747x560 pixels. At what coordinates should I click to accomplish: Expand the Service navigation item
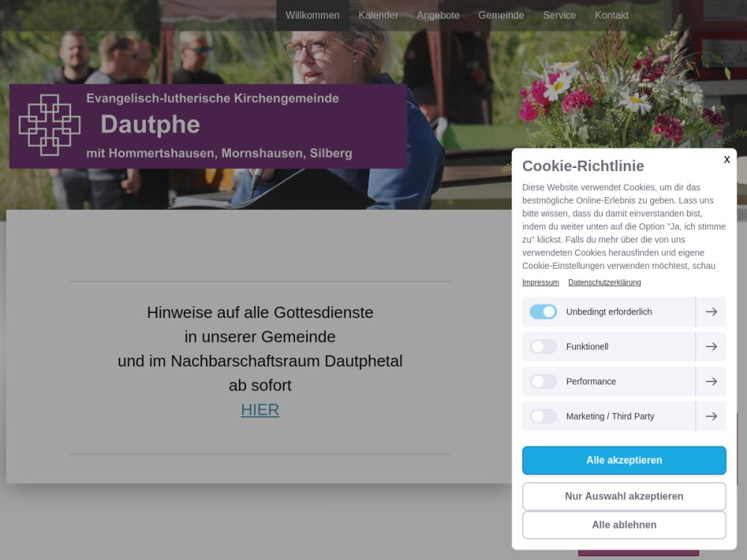tap(560, 15)
